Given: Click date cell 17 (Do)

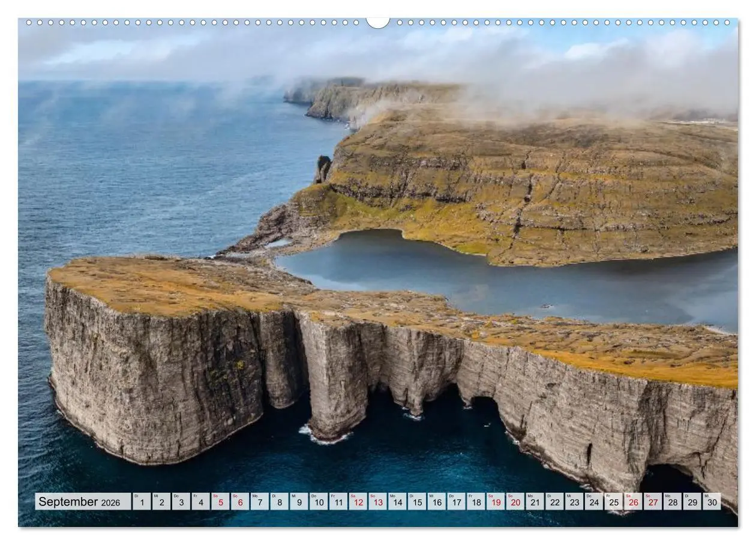Looking at the screenshot, I should (x=456, y=502).
